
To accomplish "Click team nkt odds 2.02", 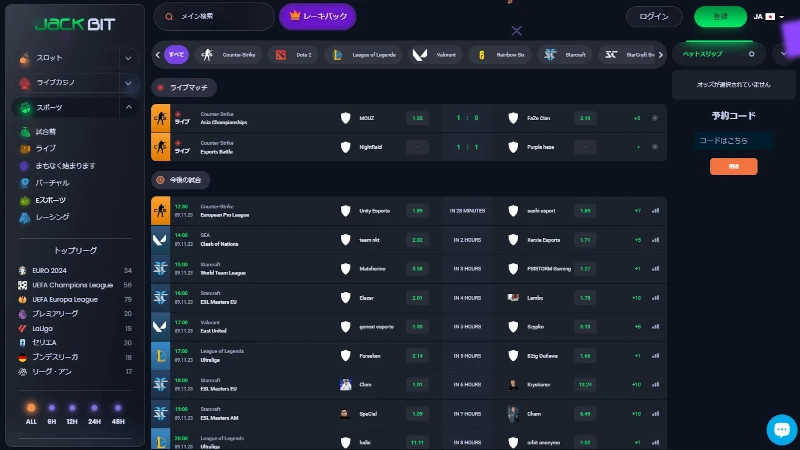I will (x=417, y=240).
